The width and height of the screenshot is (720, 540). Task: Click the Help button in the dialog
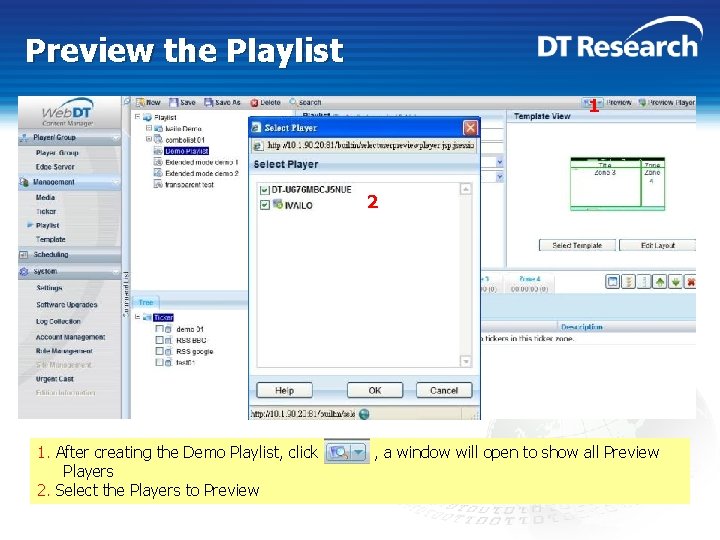[x=284, y=390]
